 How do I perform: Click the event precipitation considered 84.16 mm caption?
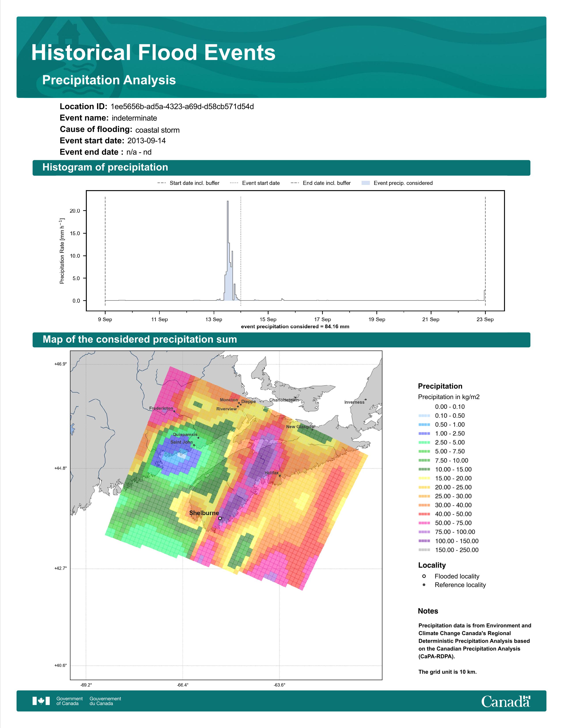[295, 327]
